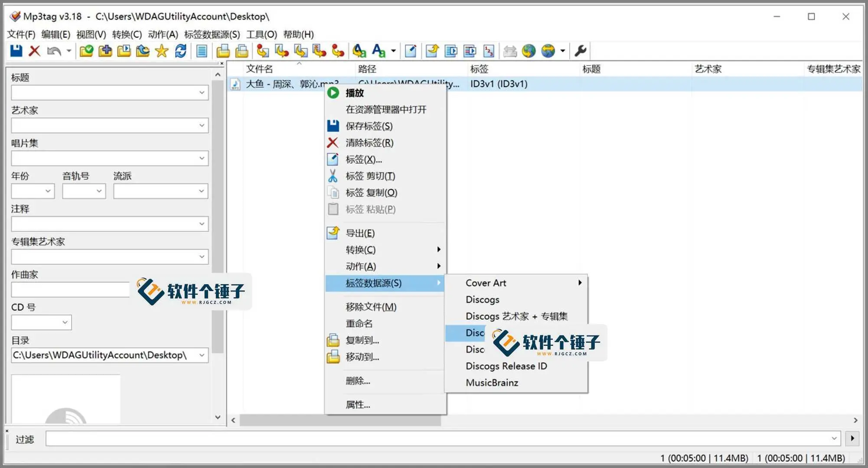
Task: Click the Actions icon with magnifier
Action: (359, 51)
